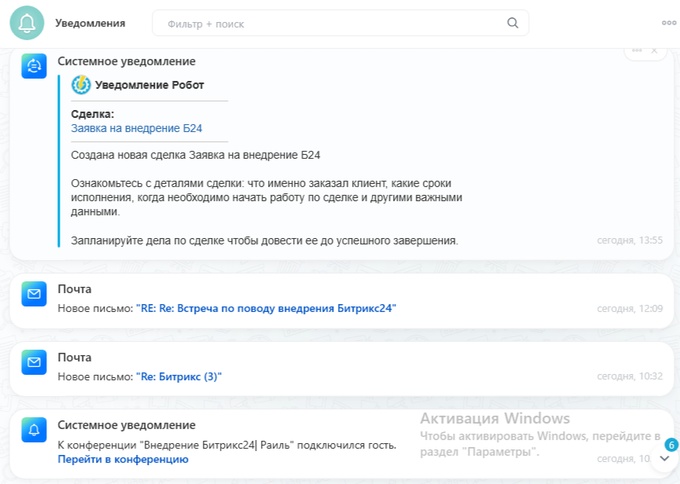This screenshot has width=680, height=484.
Task: Click the system notification icon above Уведомление Робот
Action: (x=34, y=66)
